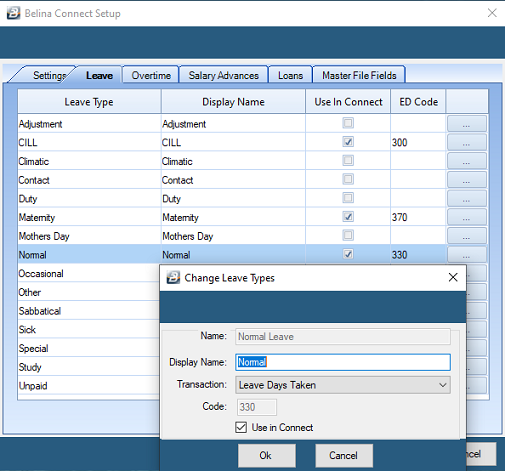This screenshot has height=471, width=505.
Task: Check Use In Connect for Duty row
Action: pos(348,198)
